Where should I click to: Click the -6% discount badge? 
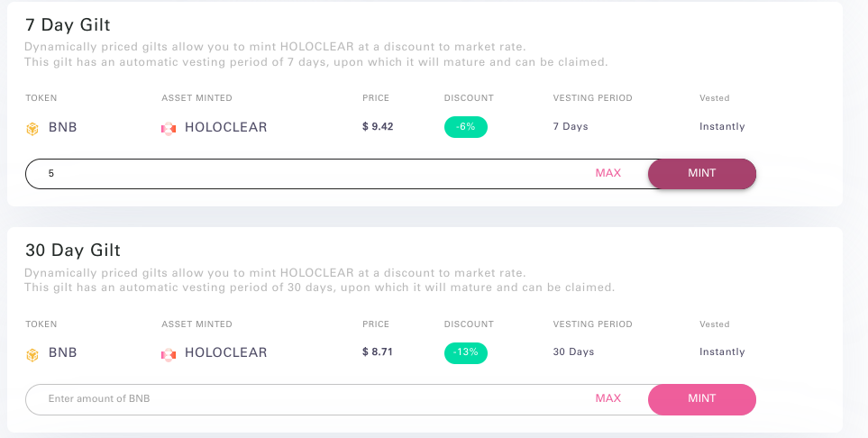coord(466,127)
